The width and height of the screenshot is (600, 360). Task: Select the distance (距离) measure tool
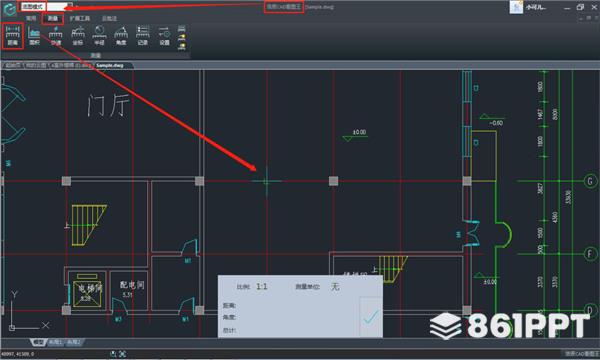coord(13,36)
